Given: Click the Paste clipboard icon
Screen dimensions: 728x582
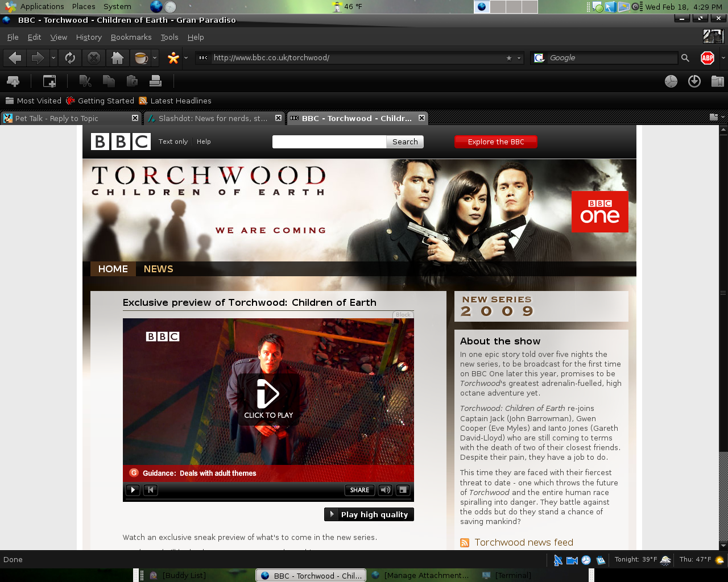Looking at the screenshot, I should tap(132, 81).
